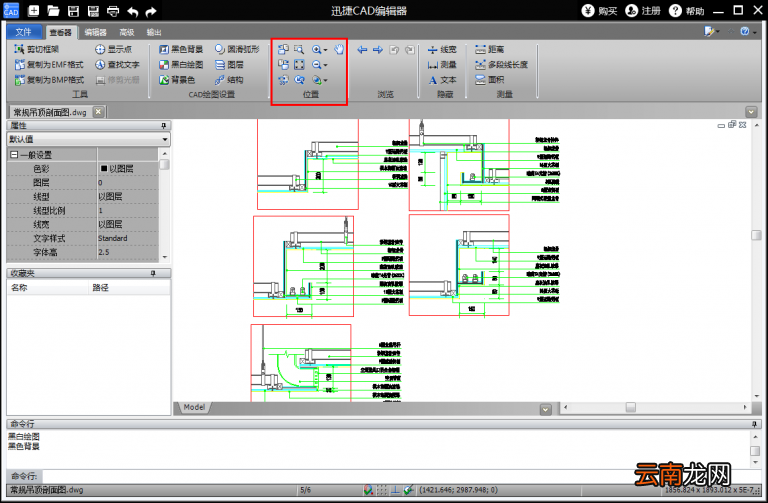
Task: Go to next view with right arrow
Action: [378, 49]
